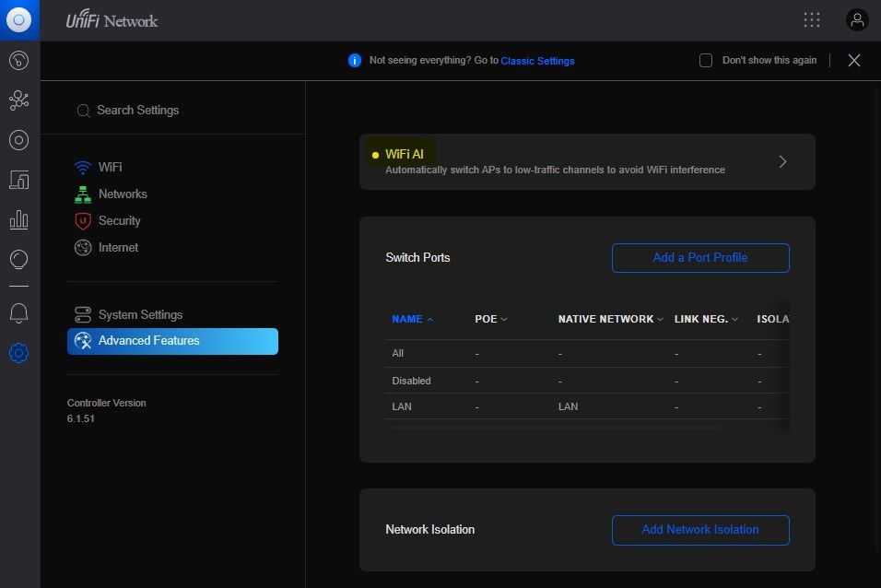
Task: Click the Add a Port Profile button
Action: [x=700, y=258]
